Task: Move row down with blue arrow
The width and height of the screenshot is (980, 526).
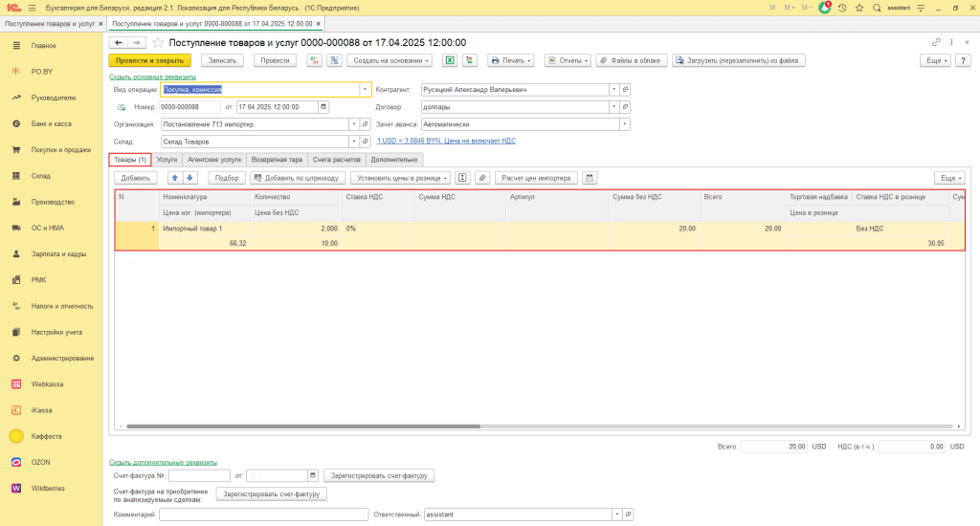Action: [190, 178]
